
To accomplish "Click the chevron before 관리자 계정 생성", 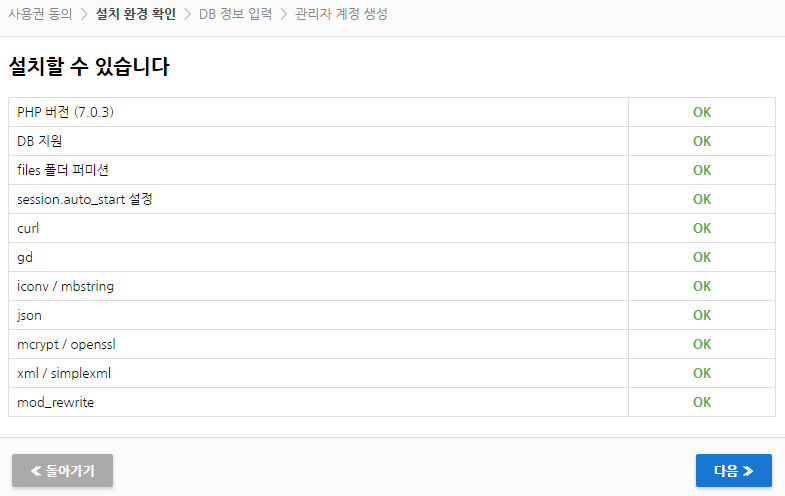I will click(x=283, y=14).
